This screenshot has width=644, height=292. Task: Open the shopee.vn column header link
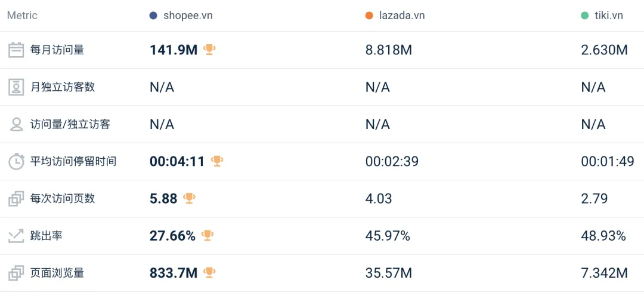(x=188, y=16)
